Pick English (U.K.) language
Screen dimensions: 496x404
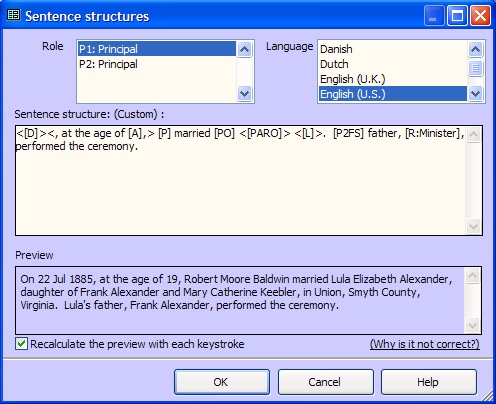pos(393,79)
